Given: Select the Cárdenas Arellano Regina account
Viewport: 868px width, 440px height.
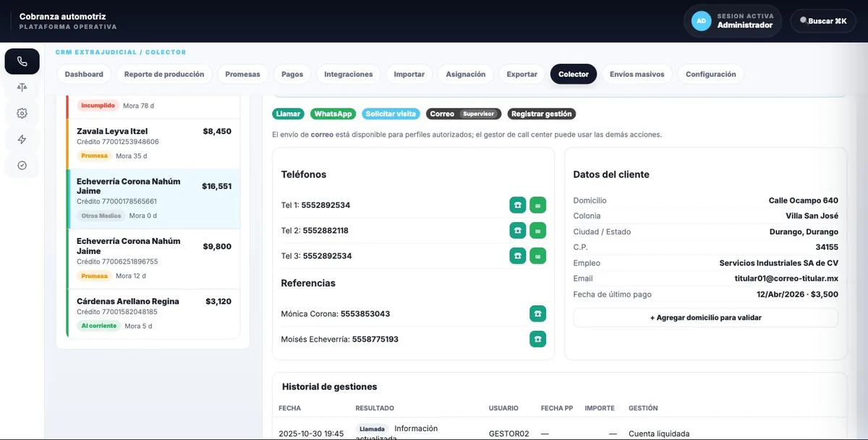Looking at the screenshot, I should click(x=153, y=313).
